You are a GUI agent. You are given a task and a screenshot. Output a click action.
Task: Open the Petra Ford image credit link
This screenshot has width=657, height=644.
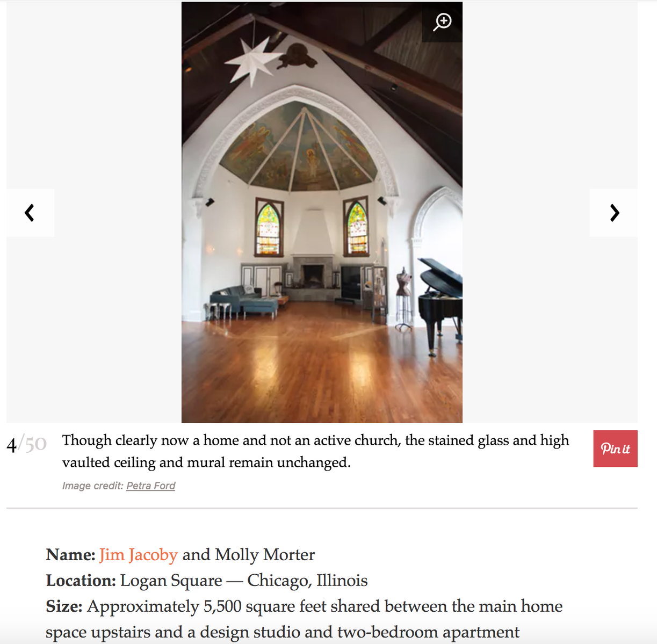(151, 486)
